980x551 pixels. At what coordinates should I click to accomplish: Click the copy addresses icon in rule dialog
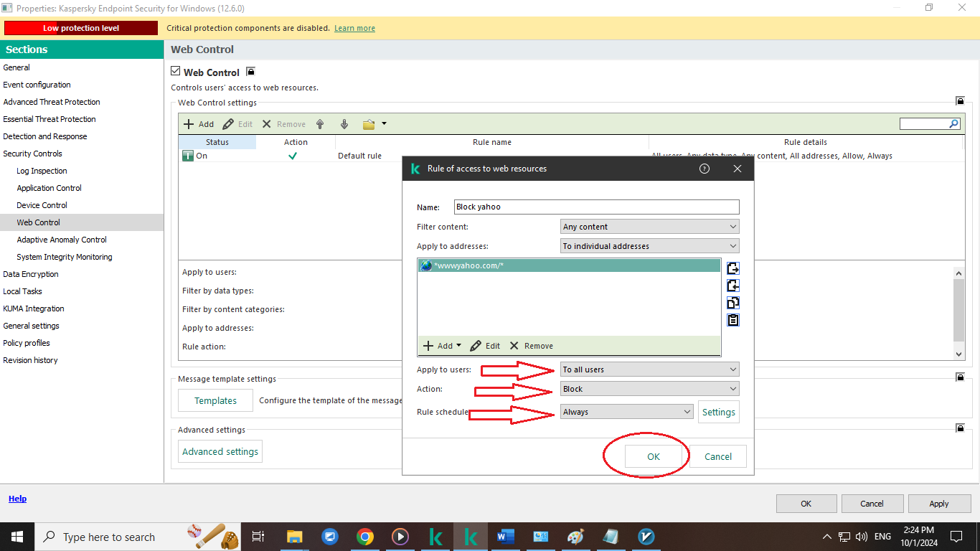point(732,303)
